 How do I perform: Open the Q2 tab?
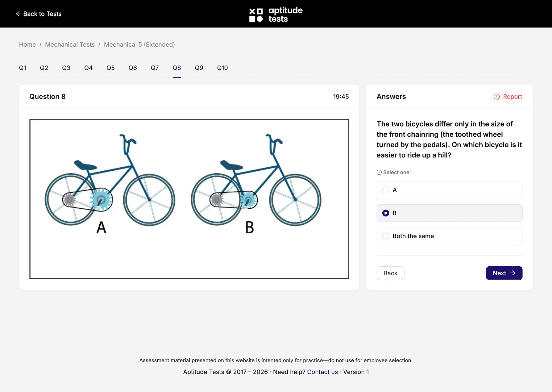coord(44,68)
